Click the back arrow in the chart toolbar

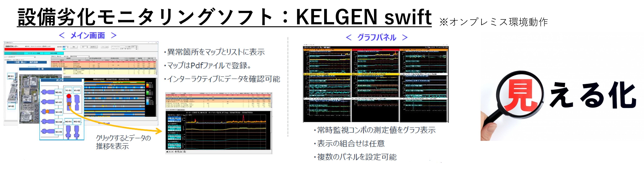(170, 152)
